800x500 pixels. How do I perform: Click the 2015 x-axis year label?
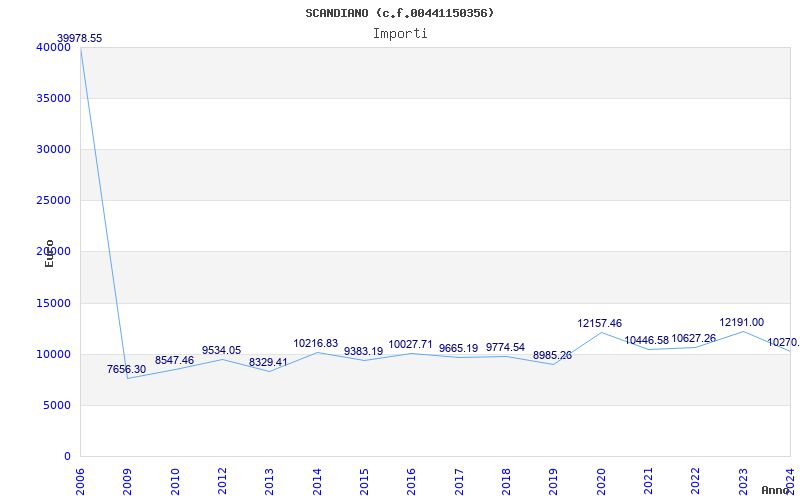click(364, 481)
